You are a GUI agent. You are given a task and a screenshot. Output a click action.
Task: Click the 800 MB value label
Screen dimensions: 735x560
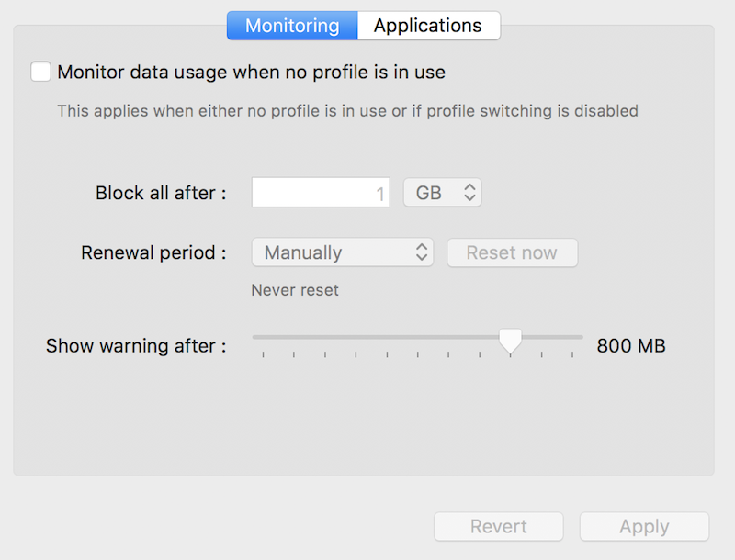point(631,345)
